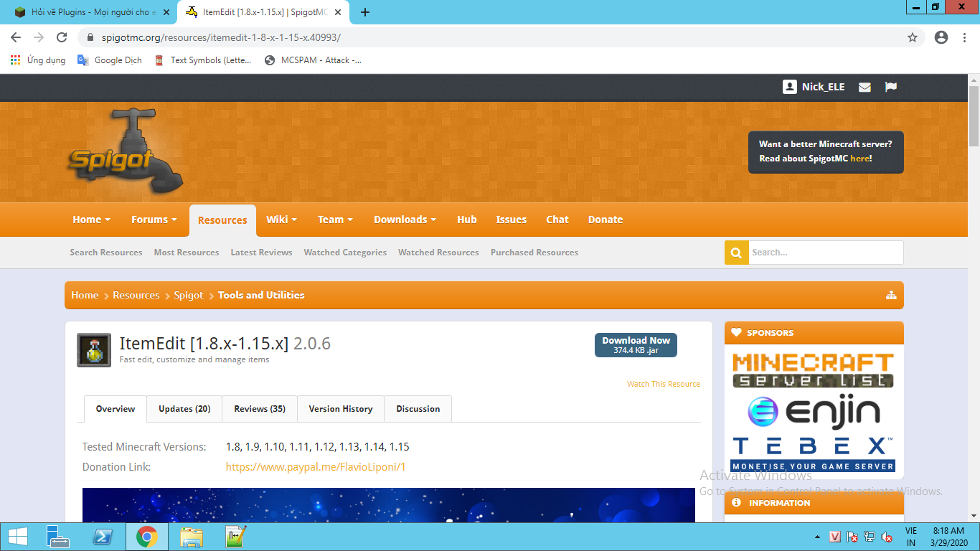Open the Tebex sponsor banner
The height and width of the screenshot is (551, 980).
tap(814, 453)
